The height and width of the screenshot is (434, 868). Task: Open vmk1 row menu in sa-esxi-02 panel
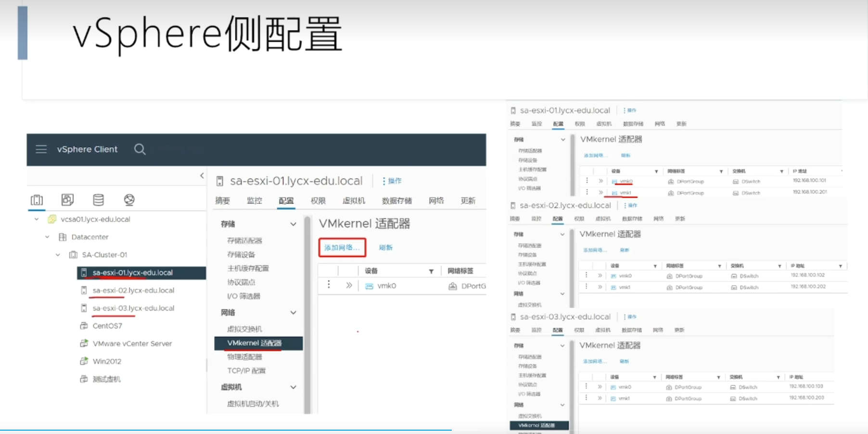tap(587, 287)
